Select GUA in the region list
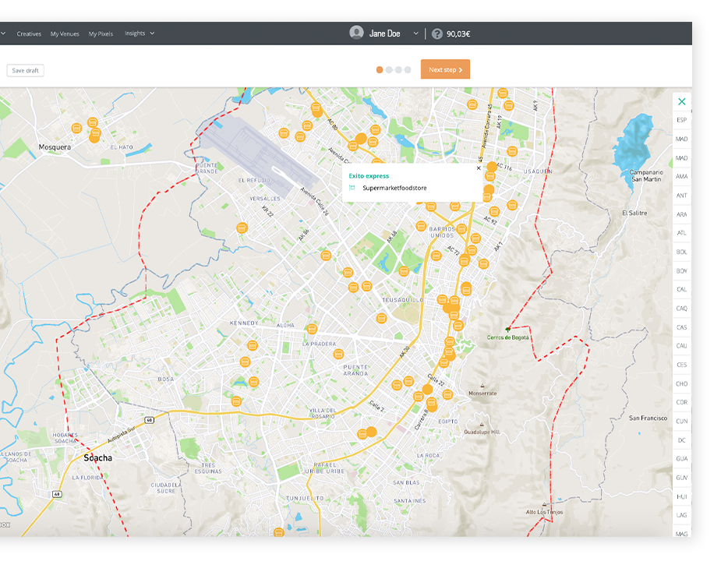The image size is (728, 586). 681,459
